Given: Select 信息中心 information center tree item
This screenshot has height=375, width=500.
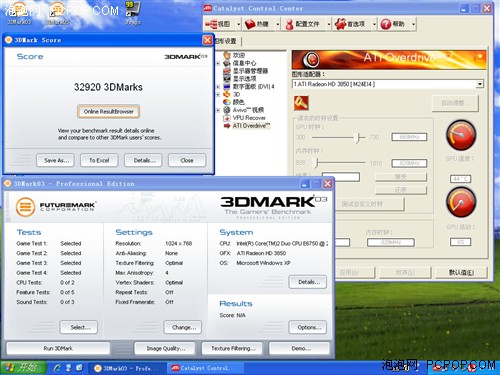Looking at the screenshot, I should pos(244,63).
